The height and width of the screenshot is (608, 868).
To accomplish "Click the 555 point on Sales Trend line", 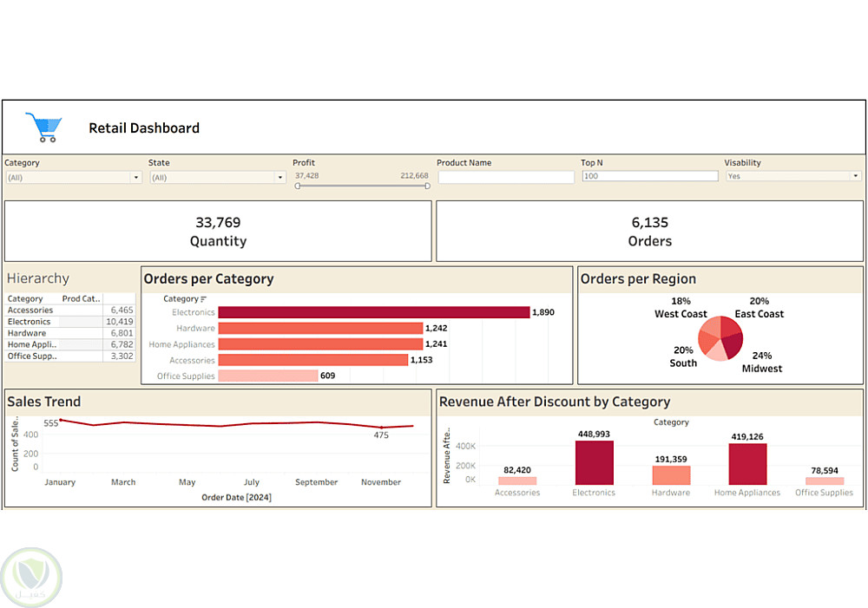I will coord(61,421).
